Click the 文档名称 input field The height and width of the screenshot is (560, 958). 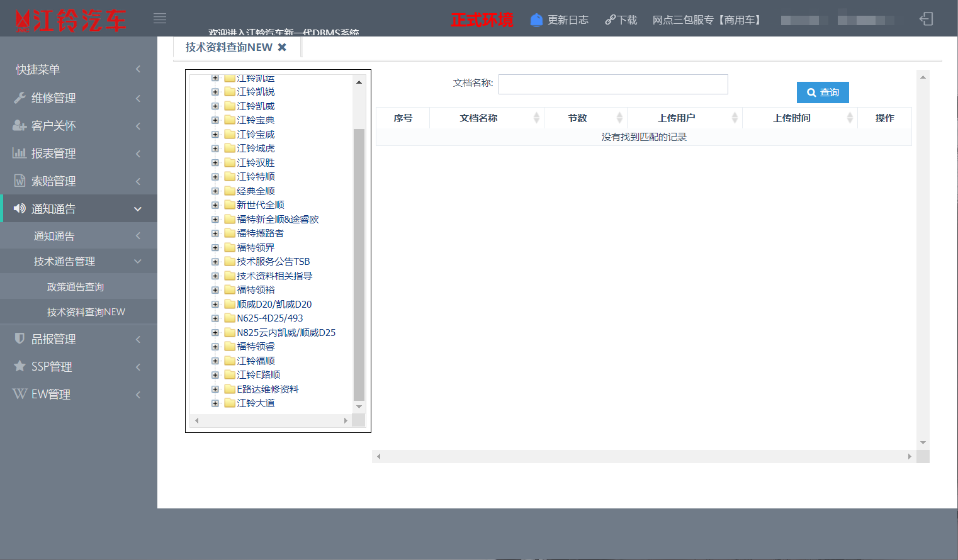pos(612,84)
